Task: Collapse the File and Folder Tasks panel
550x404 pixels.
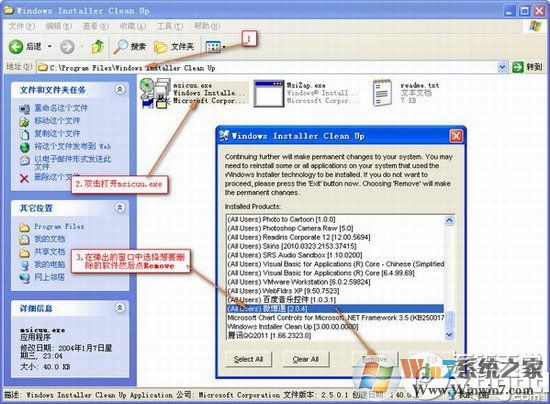Action: 120,89
